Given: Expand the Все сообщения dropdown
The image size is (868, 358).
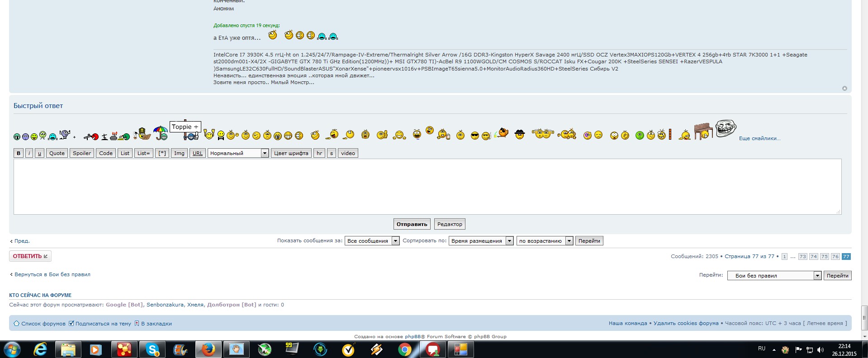Looking at the screenshot, I should pos(372,241).
